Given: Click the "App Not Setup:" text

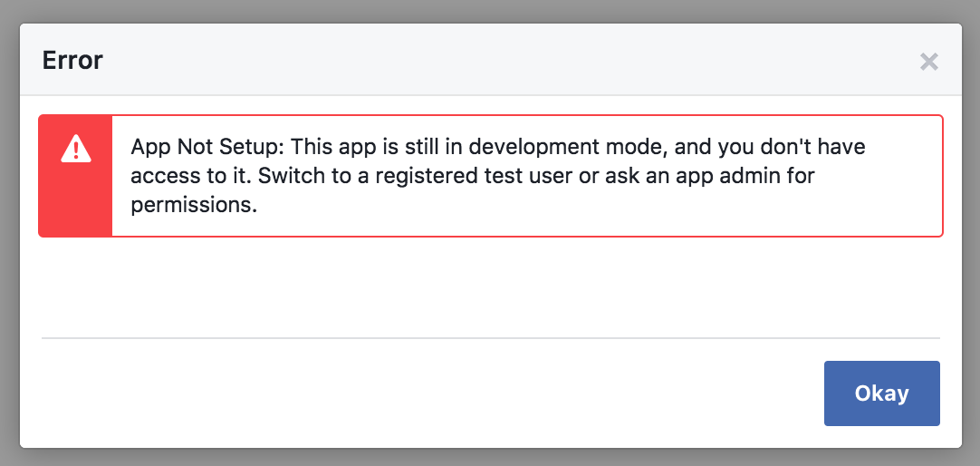Looking at the screenshot, I should 207,146.
